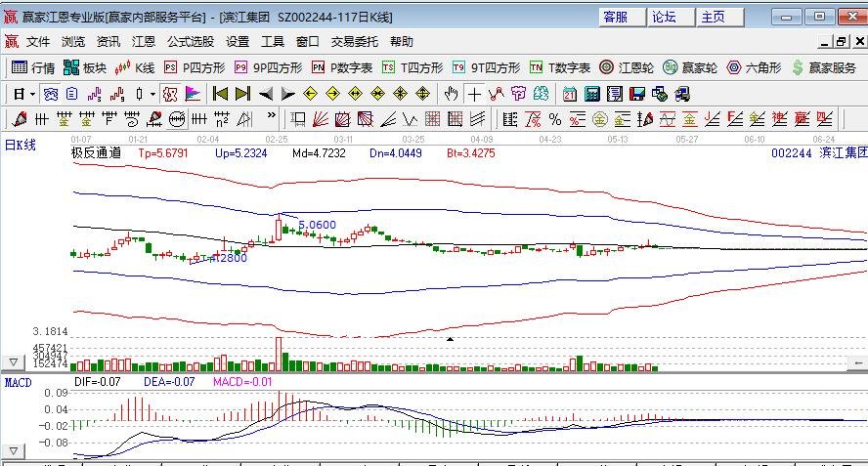Open the 工具 menu
Image resolution: width=868 pixels, height=466 pixels.
pyautogui.click(x=273, y=41)
